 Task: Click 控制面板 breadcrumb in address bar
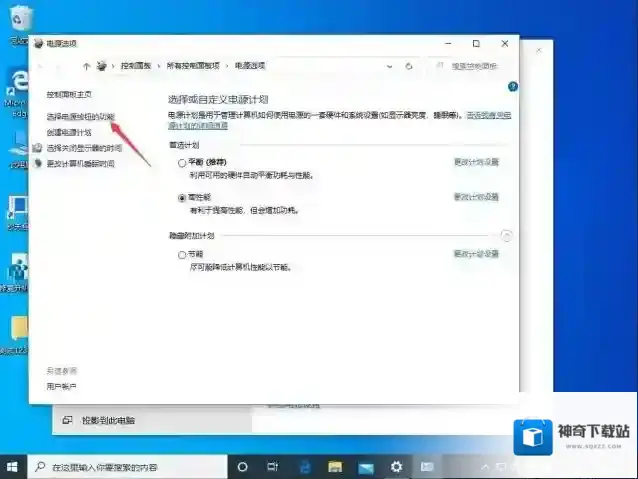tap(136, 66)
